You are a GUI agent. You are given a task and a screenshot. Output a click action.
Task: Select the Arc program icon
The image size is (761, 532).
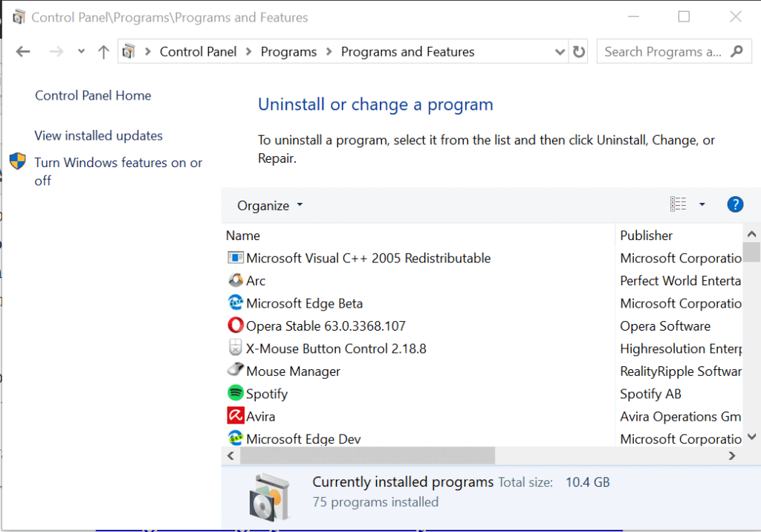coord(235,280)
